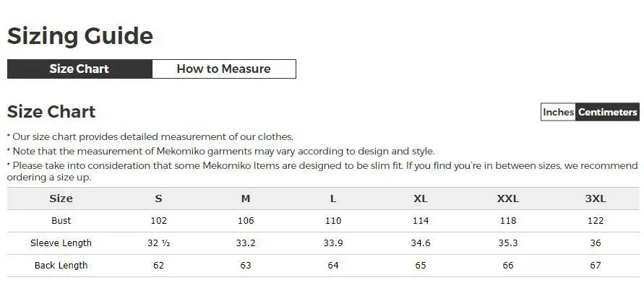Select the 3XL size column header

pyautogui.click(x=595, y=199)
